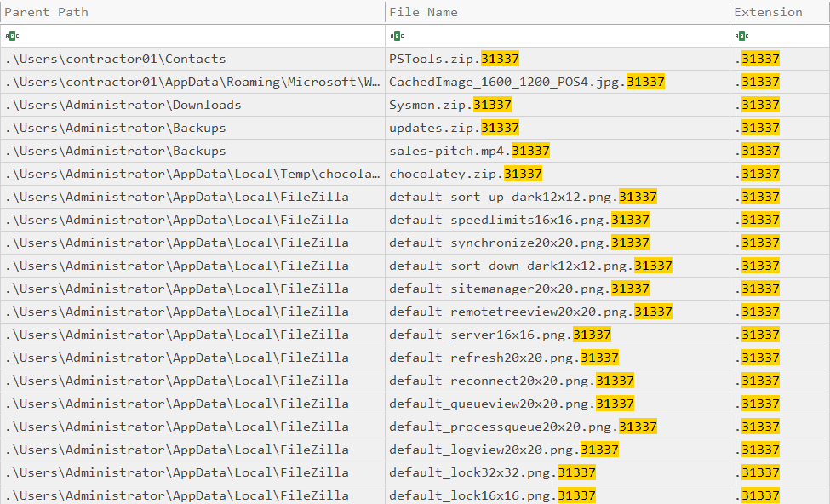
Task: Select the PSTools.zip.31337 file name cell
Action: 454,59
